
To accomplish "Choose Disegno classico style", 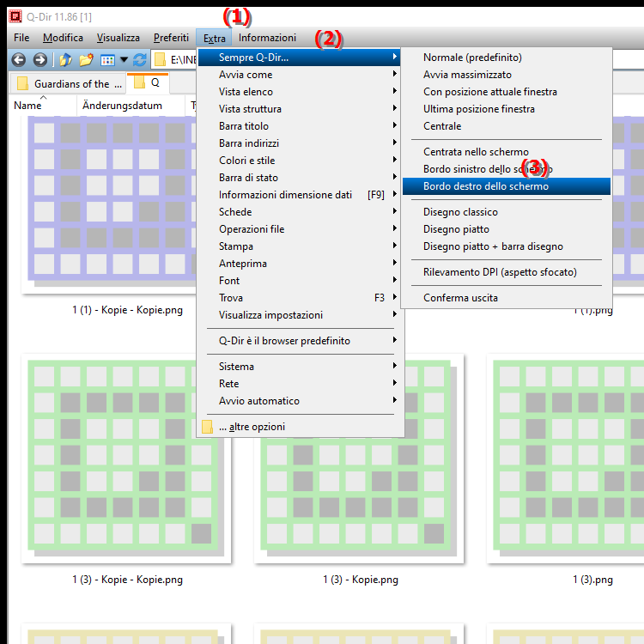I will [x=507, y=212].
